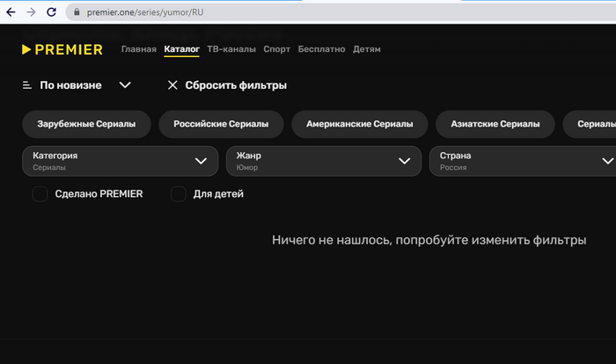Reload the page with the refresh icon
Image resolution: width=616 pixels, height=364 pixels.
click(52, 12)
